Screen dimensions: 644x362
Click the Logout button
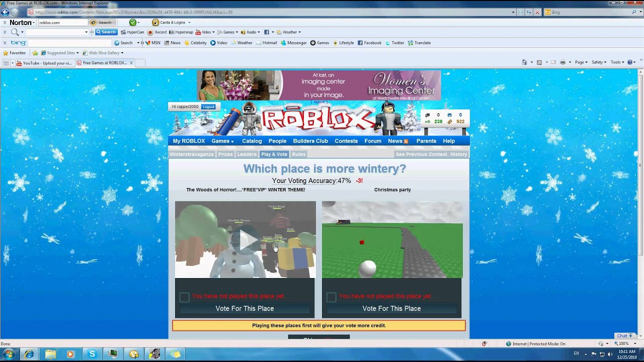coord(208,107)
